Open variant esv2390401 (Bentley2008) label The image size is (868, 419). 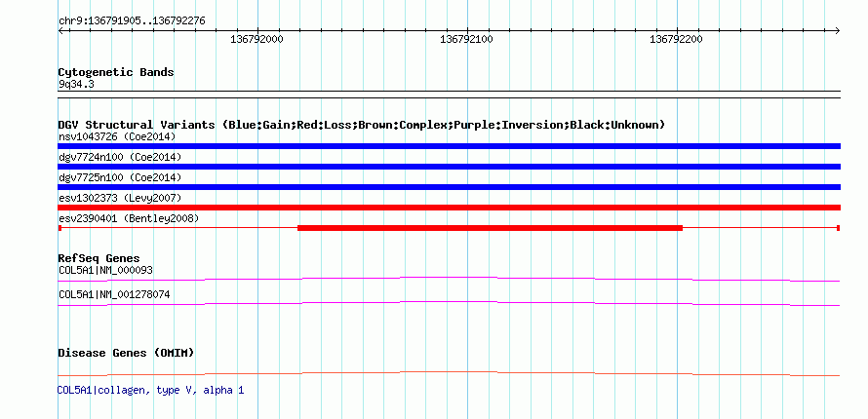click(x=129, y=219)
